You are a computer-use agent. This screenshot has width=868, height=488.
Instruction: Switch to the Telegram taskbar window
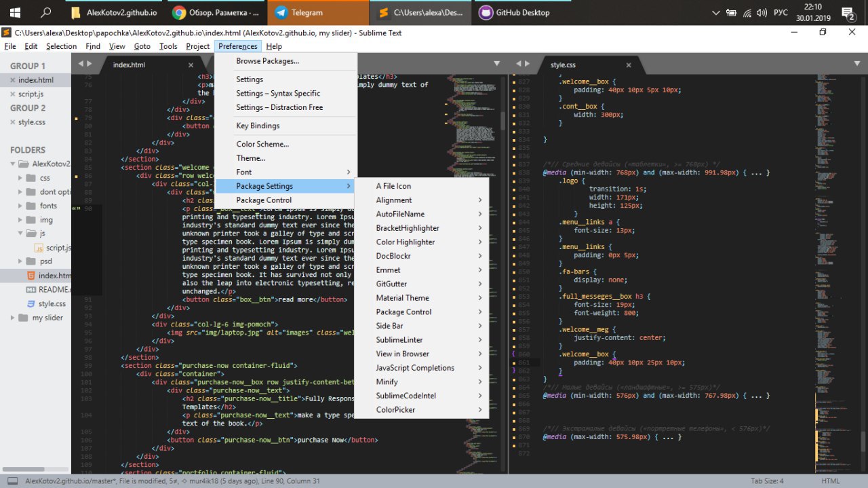[x=317, y=12]
